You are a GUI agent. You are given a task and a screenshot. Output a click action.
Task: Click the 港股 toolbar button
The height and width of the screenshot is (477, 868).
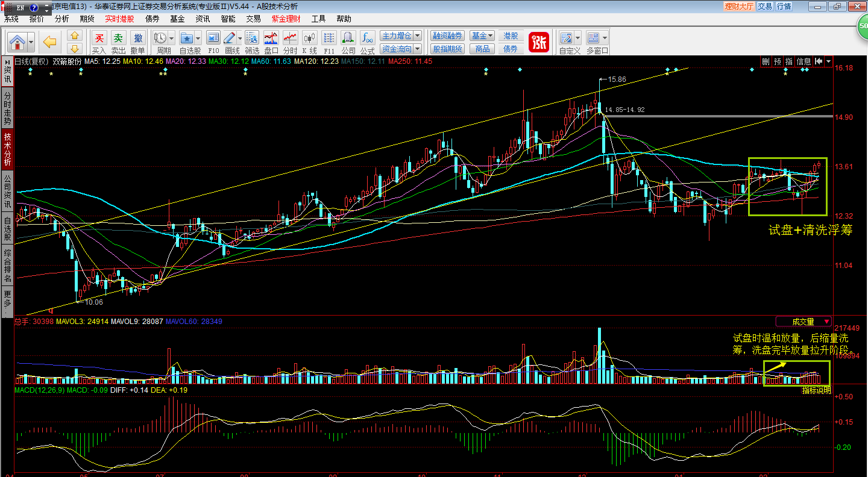511,36
